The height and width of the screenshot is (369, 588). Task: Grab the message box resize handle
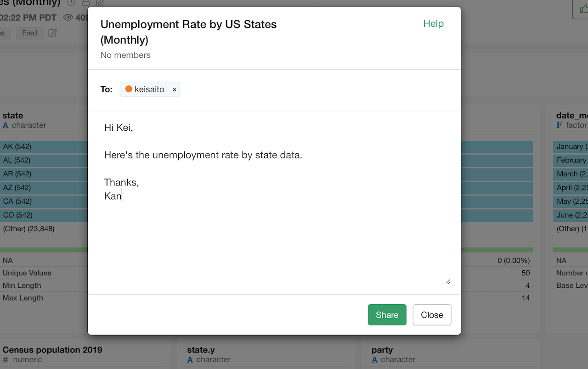pyautogui.click(x=448, y=281)
